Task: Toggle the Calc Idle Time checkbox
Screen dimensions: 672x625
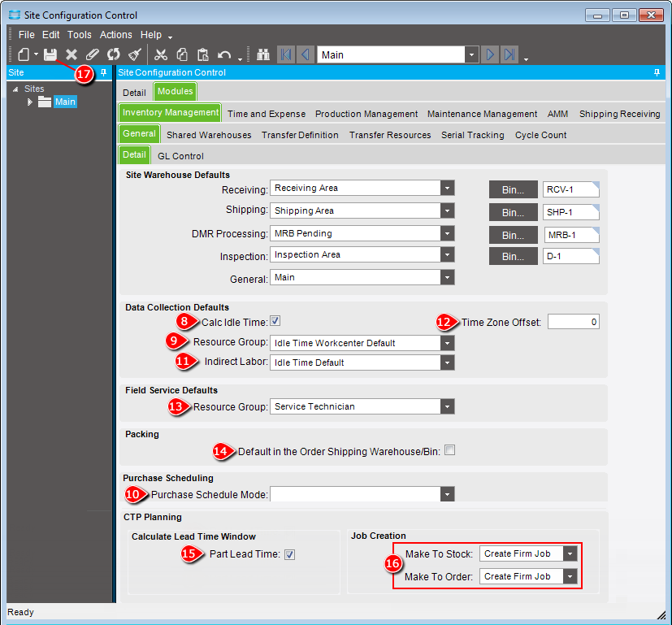Action: 275,321
